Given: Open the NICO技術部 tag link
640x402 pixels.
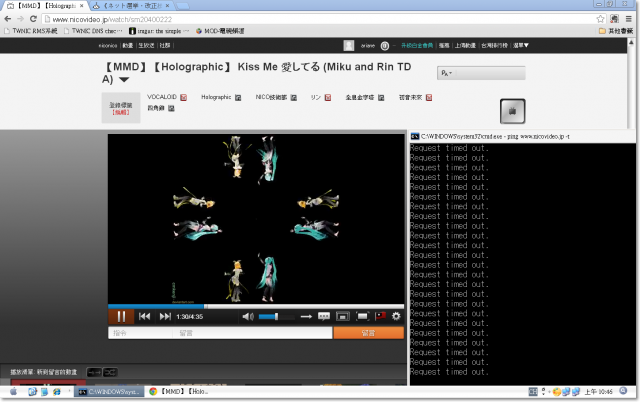Looking at the screenshot, I should [x=271, y=97].
